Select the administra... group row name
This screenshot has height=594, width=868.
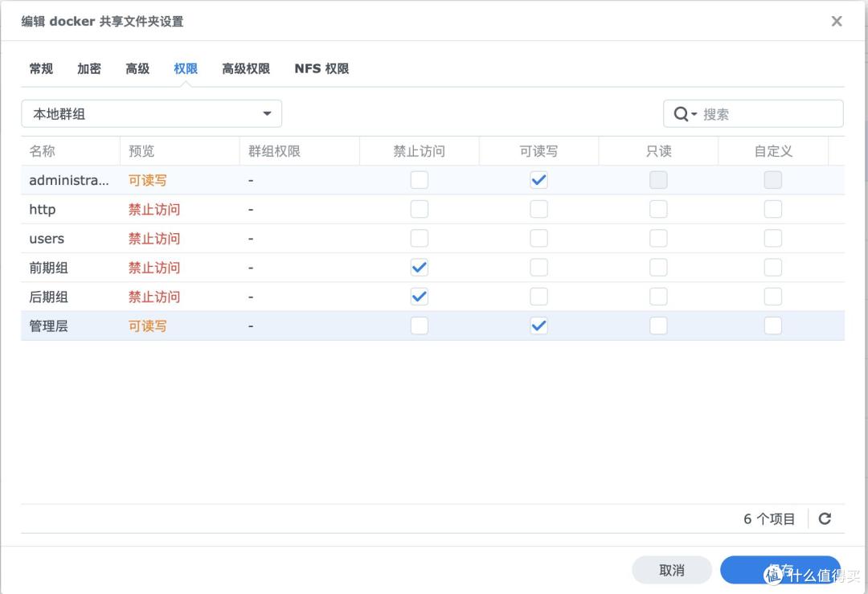click(x=69, y=181)
